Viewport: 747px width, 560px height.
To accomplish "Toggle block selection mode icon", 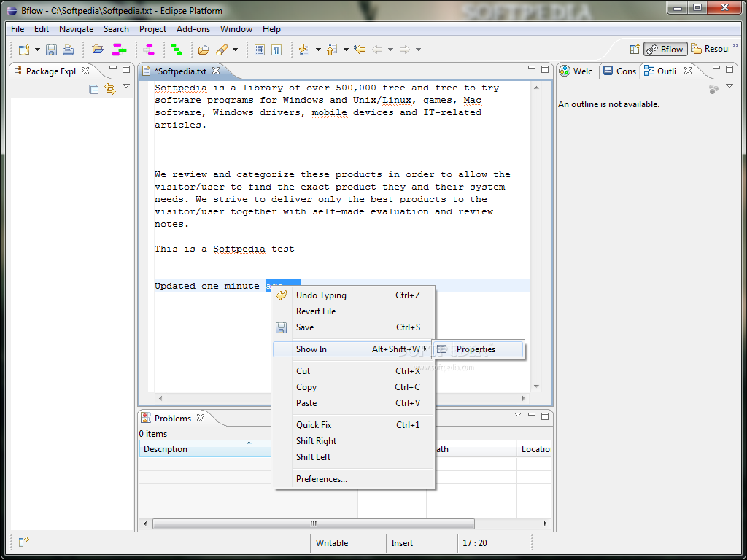I will [x=260, y=50].
